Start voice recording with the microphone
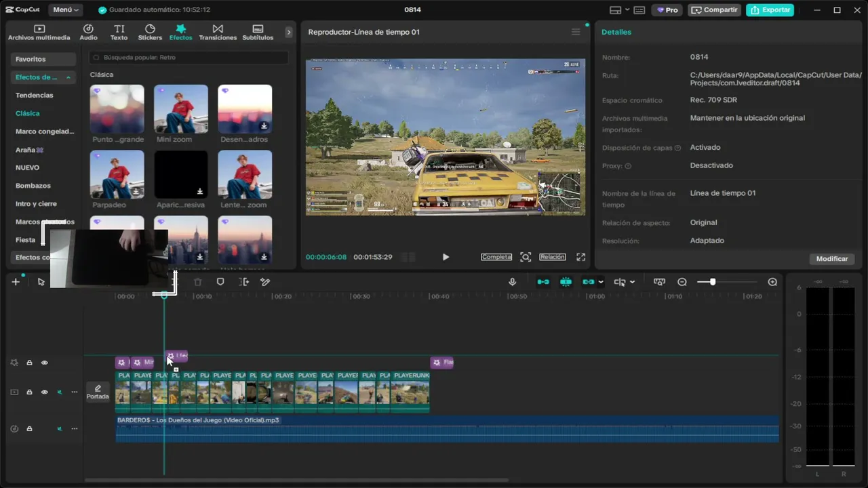The width and height of the screenshot is (868, 488). pyautogui.click(x=513, y=282)
